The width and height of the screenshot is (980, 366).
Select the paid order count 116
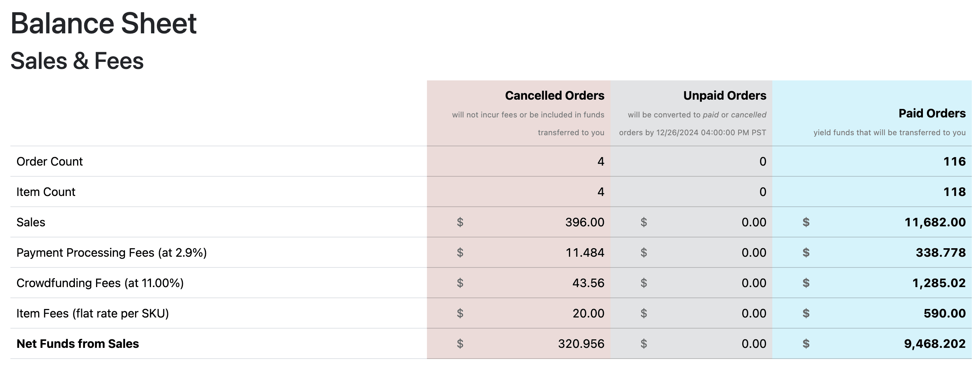pyautogui.click(x=954, y=162)
